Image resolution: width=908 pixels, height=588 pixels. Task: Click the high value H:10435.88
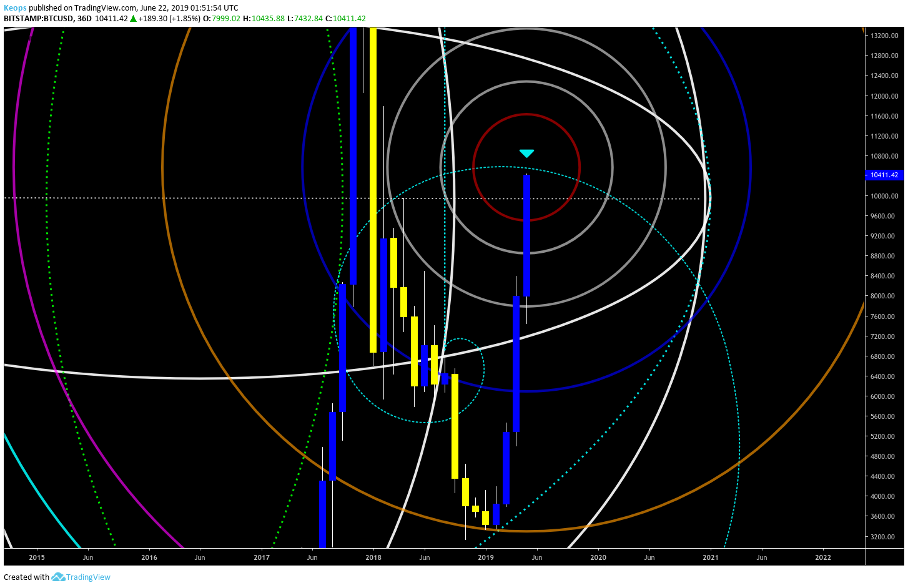point(264,19)
